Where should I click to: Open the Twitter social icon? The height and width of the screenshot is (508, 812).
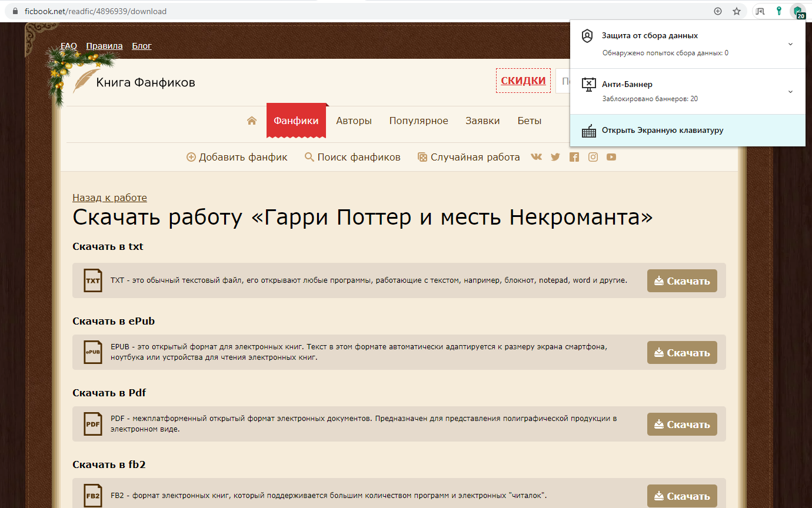[x=555, y=157]
